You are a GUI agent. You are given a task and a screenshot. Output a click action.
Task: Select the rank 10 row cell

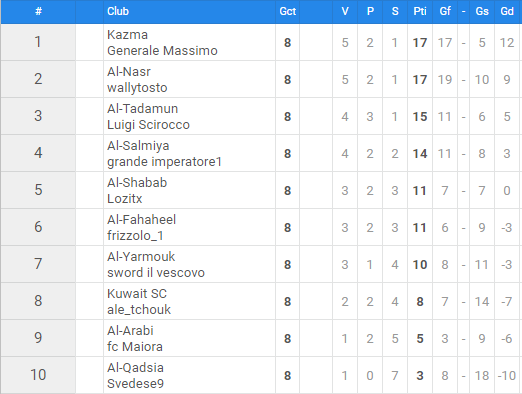point(38,375)
